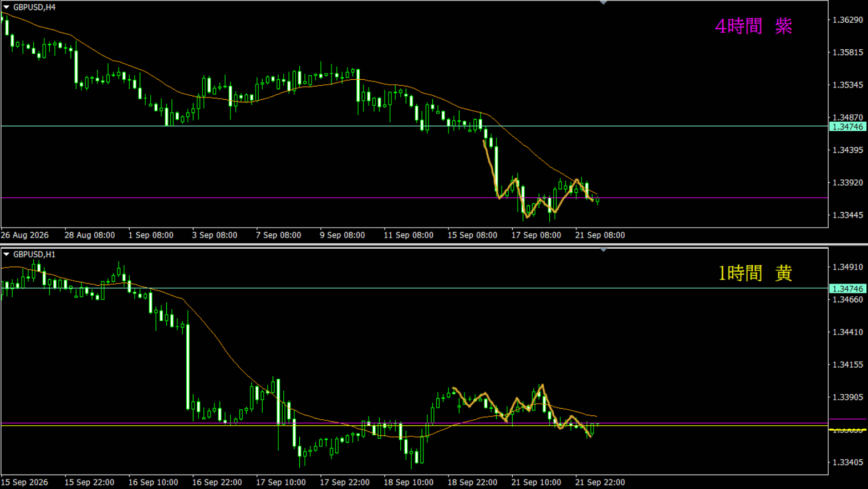The width and height of the screenshot is (868, 489).
Task: Click the 1.34746 price tag on H1 chart
Action: [x=847, y=289]
